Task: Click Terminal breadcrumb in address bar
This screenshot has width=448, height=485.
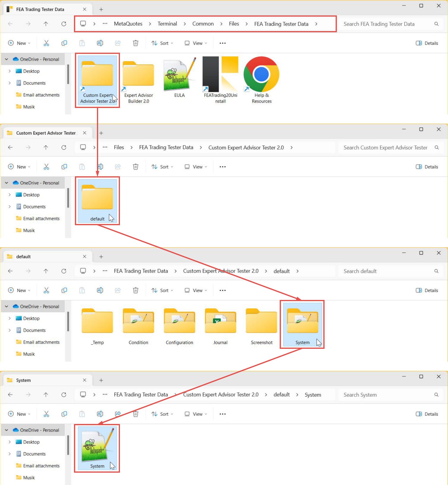Action: 167,24
